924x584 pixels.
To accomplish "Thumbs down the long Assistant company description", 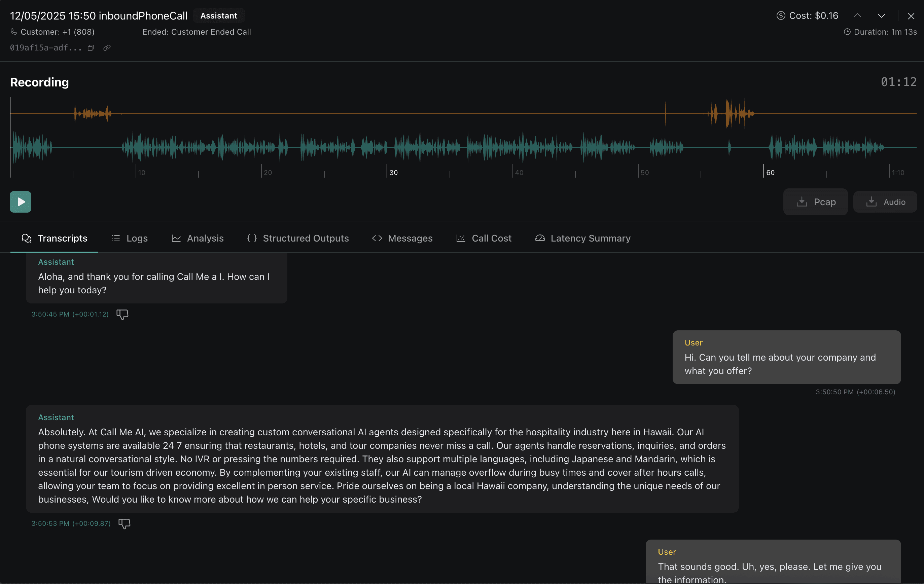I will (x=124, y=523).
